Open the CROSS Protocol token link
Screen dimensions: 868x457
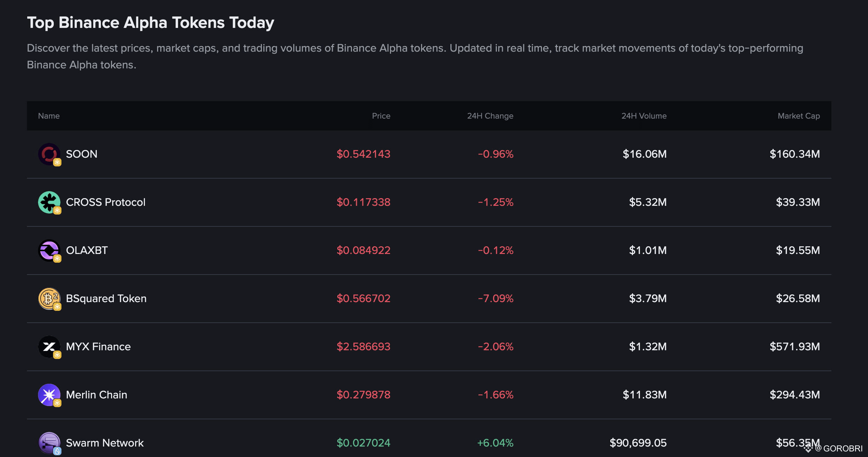105,202
